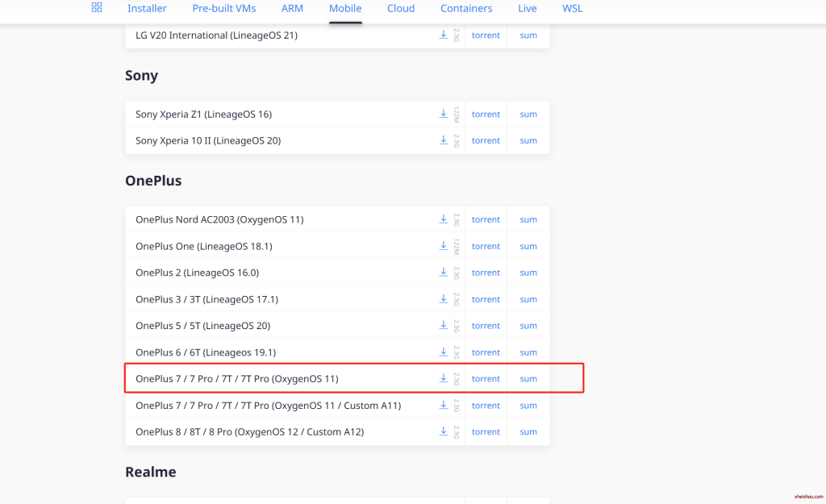Select 'Sony Xperia Z1 (LineageOS 16)' text
The image size is (826, 504).
[x=204, y=115]
